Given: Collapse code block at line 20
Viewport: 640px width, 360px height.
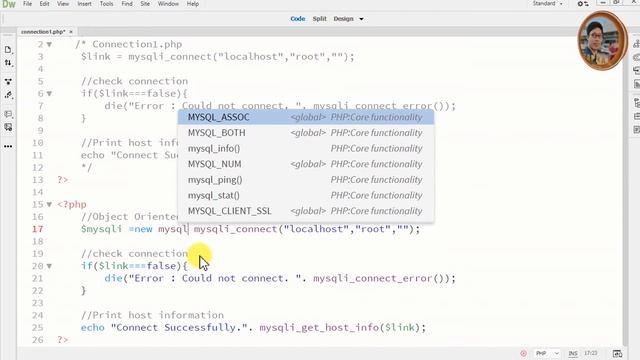Looking at the screenshot, I should tap(49, 266).
